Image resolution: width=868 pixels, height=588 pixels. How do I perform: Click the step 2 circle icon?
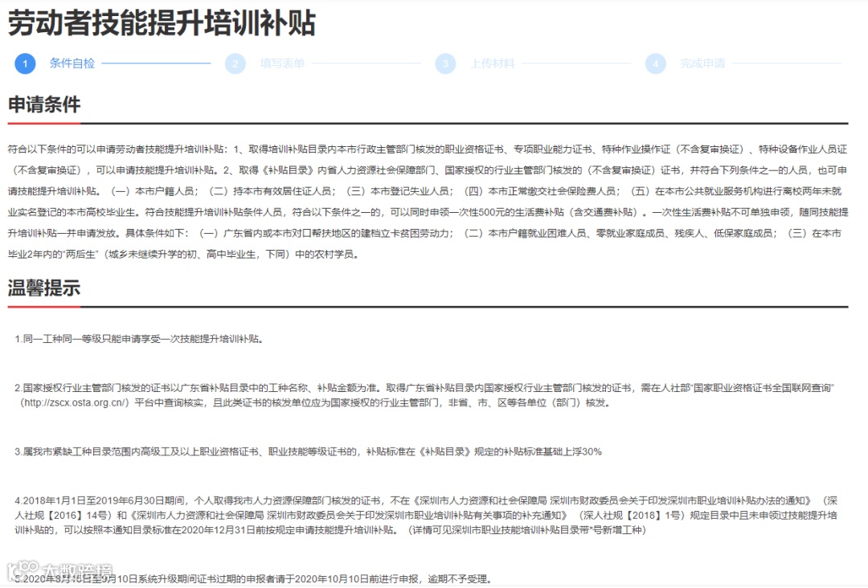coord(235,63)
